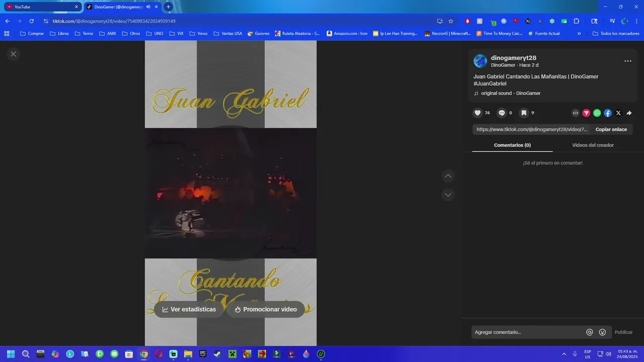The image size is (644, 362).
Task: Switch to Comentarios (0) tab
Action: [512, 145]
